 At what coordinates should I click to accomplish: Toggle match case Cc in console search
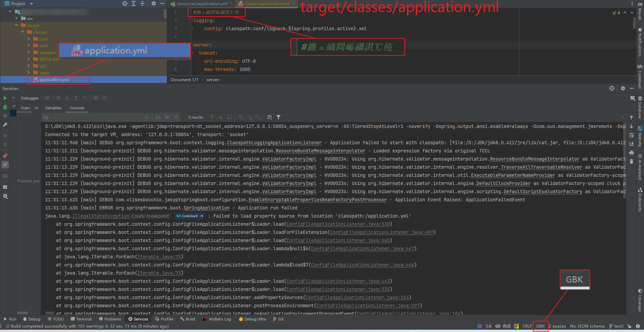[x=158, y=117]
